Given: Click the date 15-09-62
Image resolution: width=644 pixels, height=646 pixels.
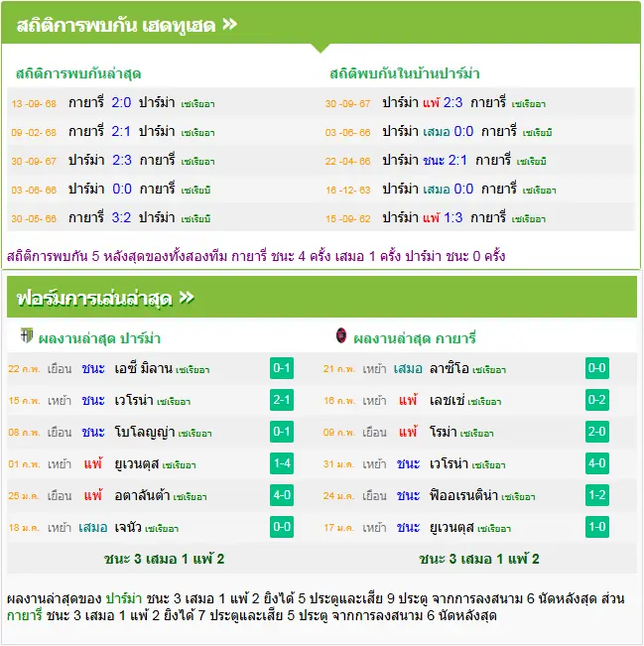Looking at the screenshot, I should 347,218.
